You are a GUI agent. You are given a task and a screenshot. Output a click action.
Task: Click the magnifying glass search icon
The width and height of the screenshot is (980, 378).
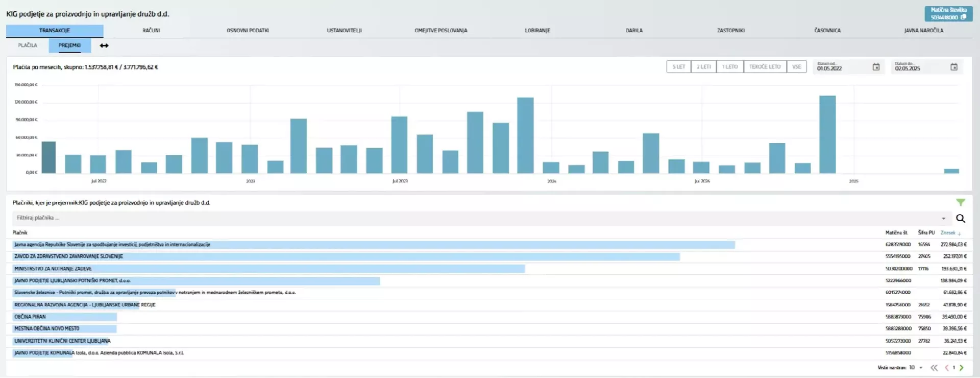coord(960,219)
